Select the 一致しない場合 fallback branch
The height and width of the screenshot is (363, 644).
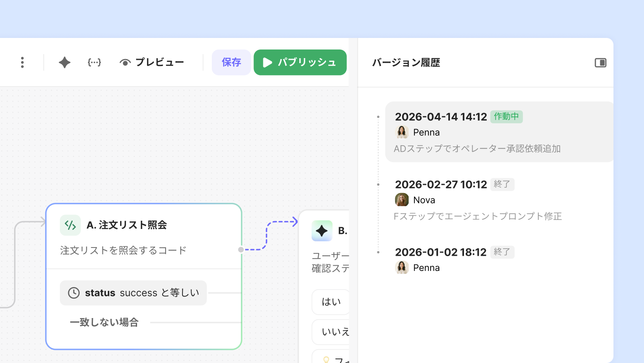[x=104, y=322]
